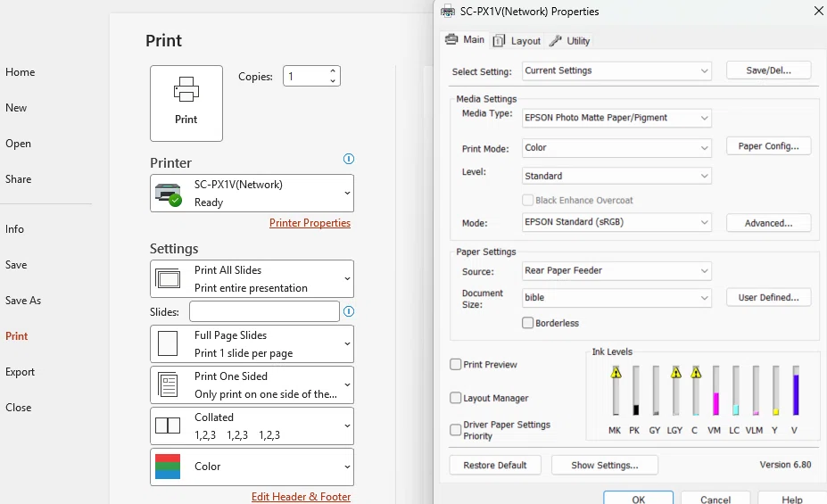Click the User Defined... button

(x=768, y=297)
